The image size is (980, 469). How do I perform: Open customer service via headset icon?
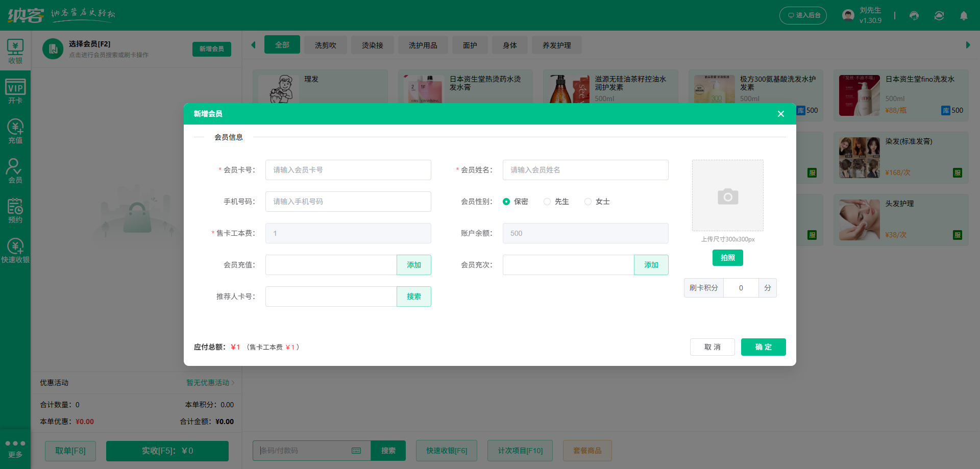point(914,16)
